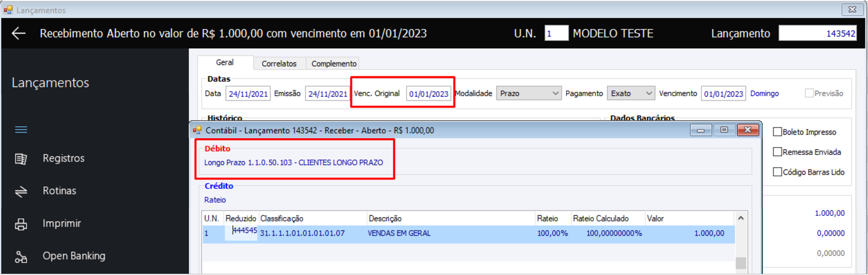The height and width of the screenshot is (275, 868).
Task: Click the Reduzido column header
Action: click(x=241, y=218)
